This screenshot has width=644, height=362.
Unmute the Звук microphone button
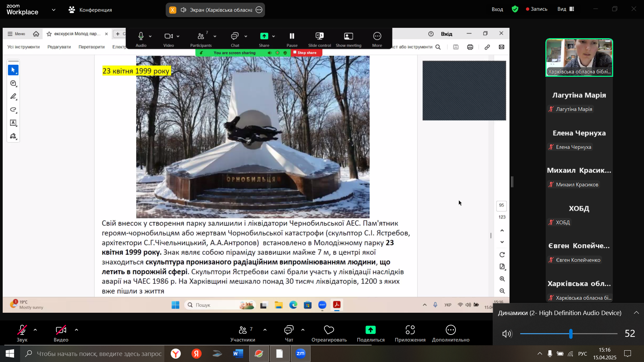[22, 330]
